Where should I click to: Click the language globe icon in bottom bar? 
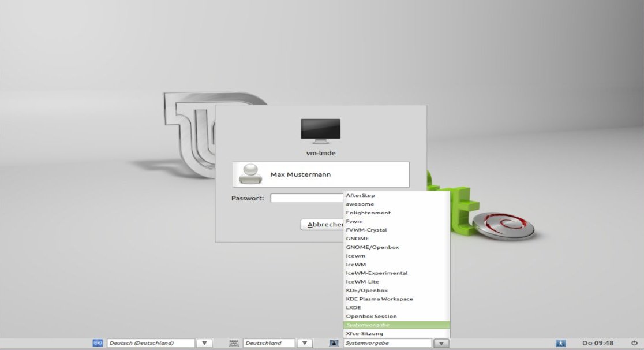pyautogui.click(x=98, y=342)
